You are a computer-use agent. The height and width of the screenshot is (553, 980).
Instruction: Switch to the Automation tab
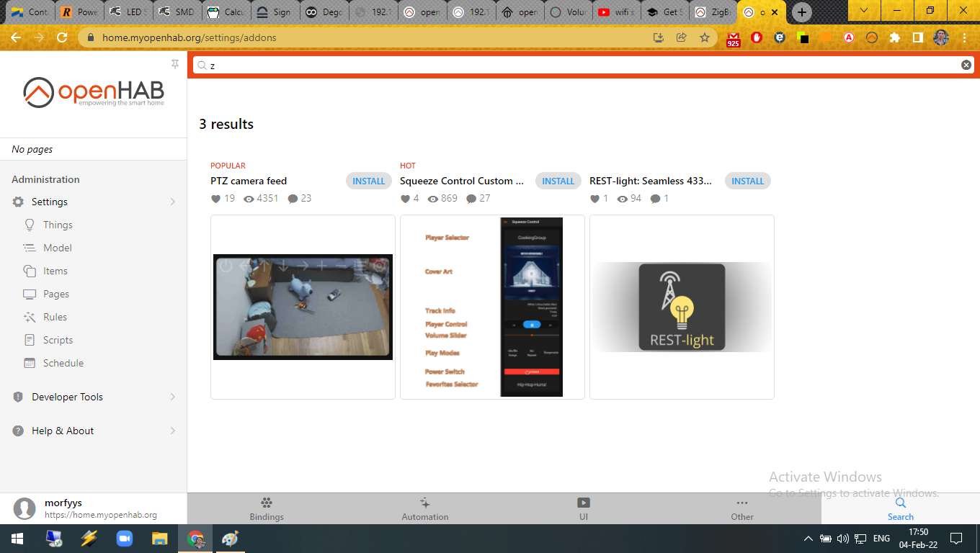(425, 508)
